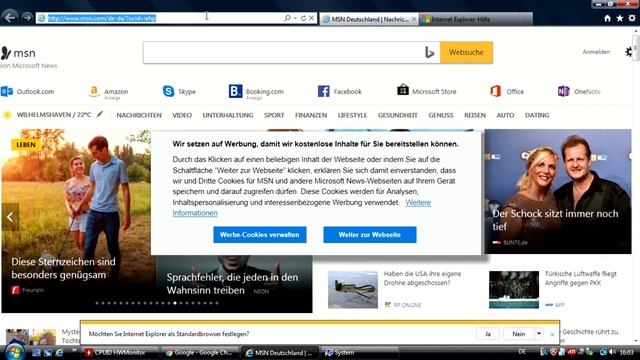Click the Windows Start orb

click(15, 351)
